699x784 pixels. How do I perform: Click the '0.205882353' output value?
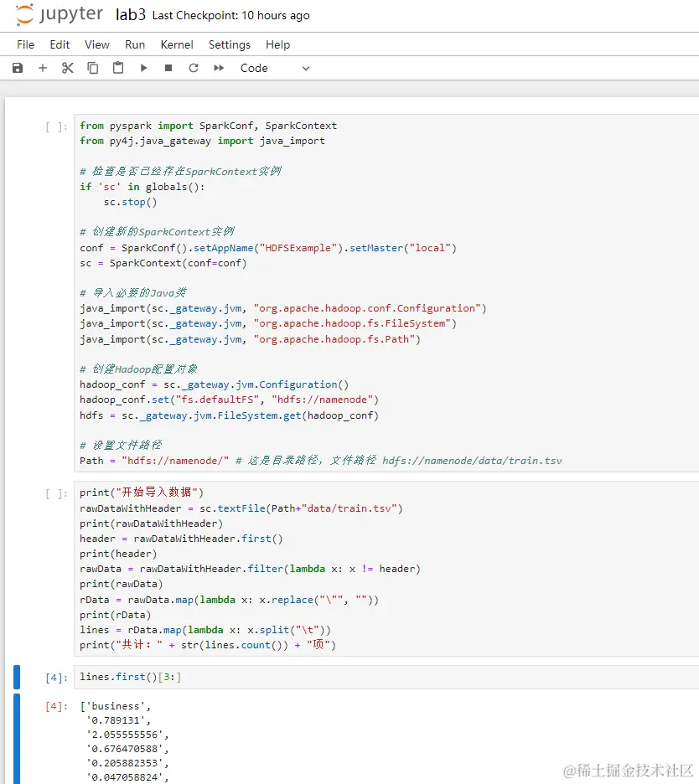[x=127, y=763]
